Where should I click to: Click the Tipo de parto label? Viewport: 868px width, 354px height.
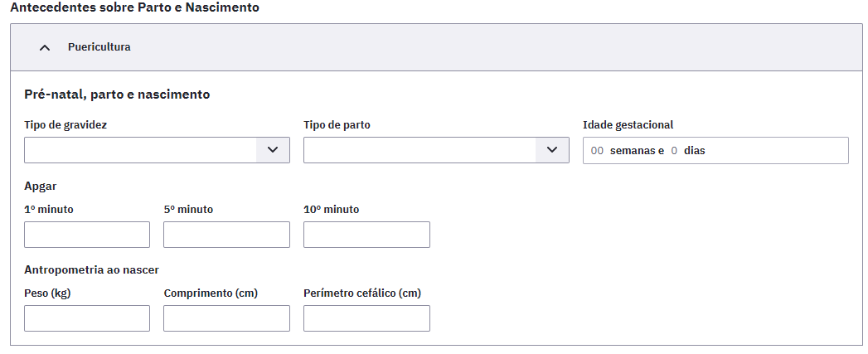pyautogui.click(x=337, y=125)
